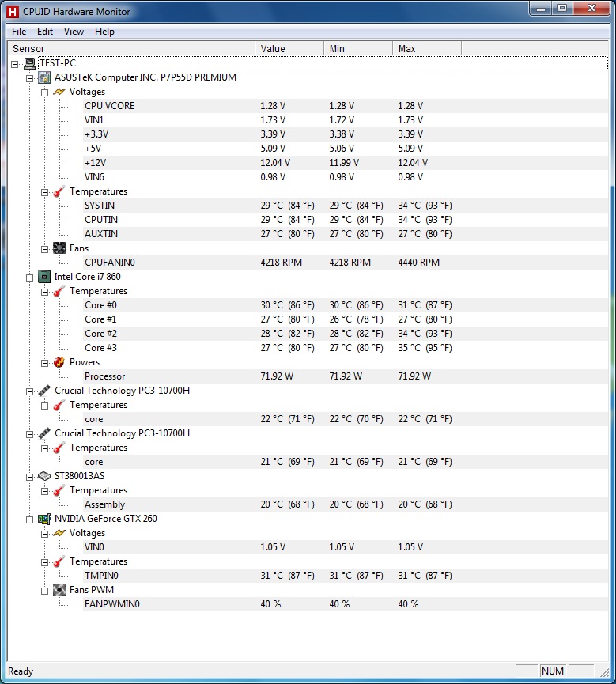Select the TMPIN0 temperature row
The image size is (616, 684).
click(346, 576)
